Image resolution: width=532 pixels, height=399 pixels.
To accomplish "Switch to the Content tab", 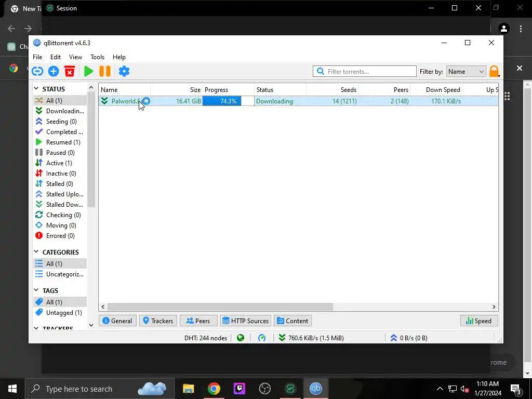I will pyautogui.click(x=293, y=321).
